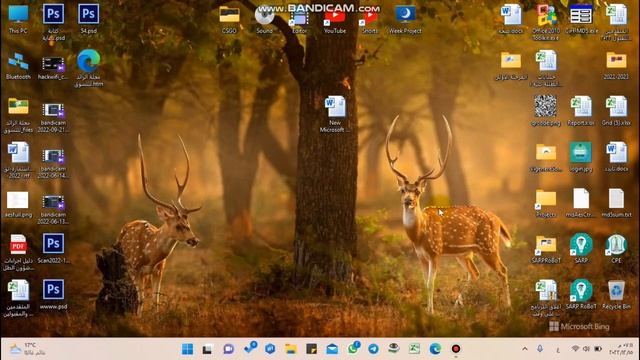640x360 pixels.
Task: Select the Edge .htm file icon
Action: tap(89, 67)
